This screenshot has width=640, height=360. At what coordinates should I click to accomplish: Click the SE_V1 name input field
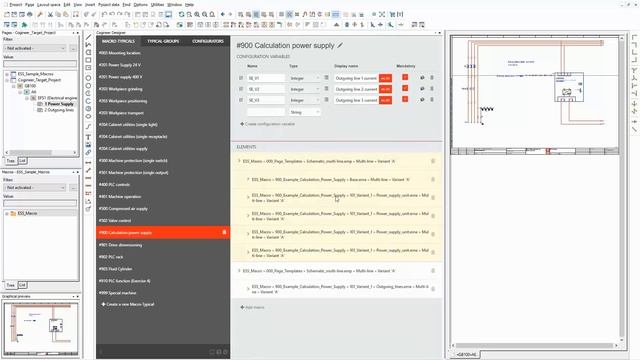coord(266,78)
